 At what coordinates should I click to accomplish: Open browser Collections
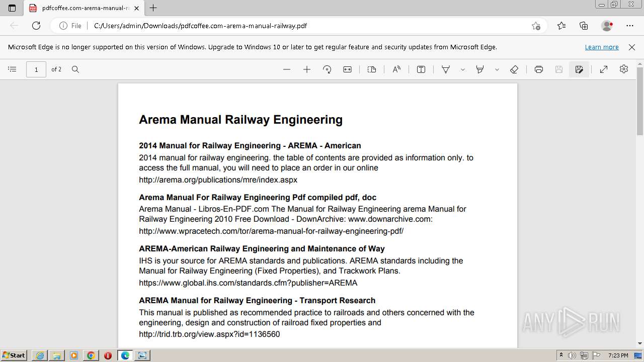tap(584, 26)
